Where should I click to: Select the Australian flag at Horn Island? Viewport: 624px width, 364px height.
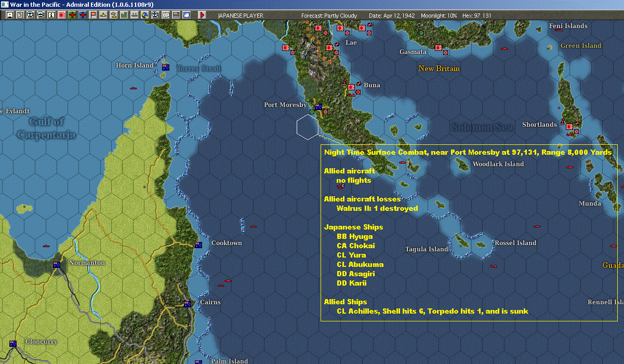[166, 68]
